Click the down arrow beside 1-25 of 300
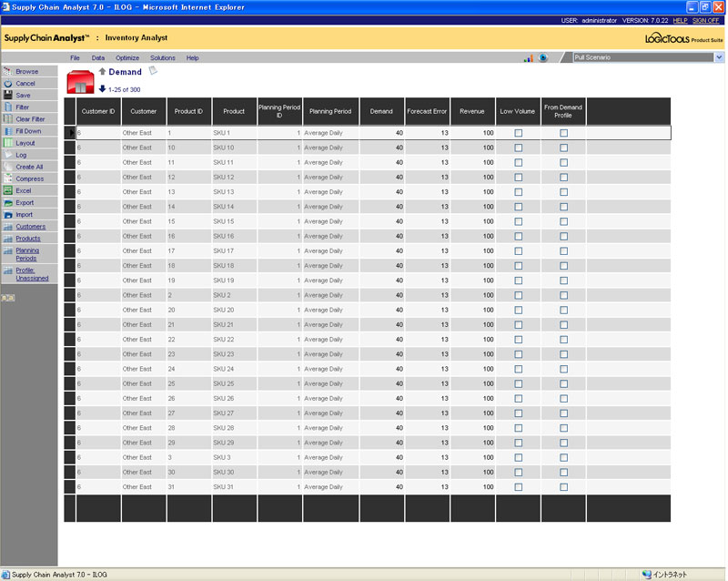728x581 pixels. click(103, 88)
